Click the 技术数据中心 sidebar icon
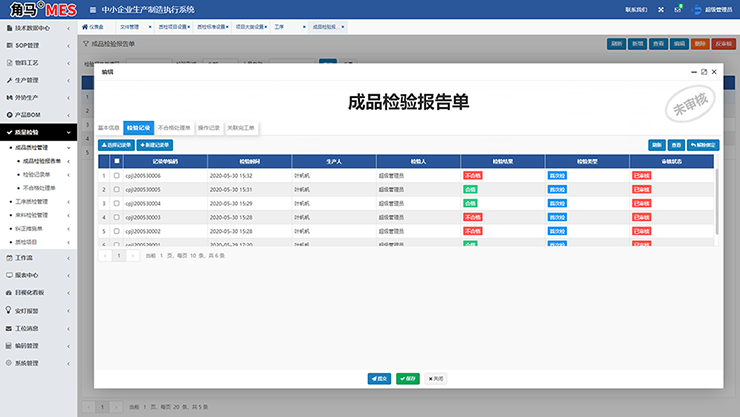The width and height of the screenshot is (740, 417). pos(8,28)
